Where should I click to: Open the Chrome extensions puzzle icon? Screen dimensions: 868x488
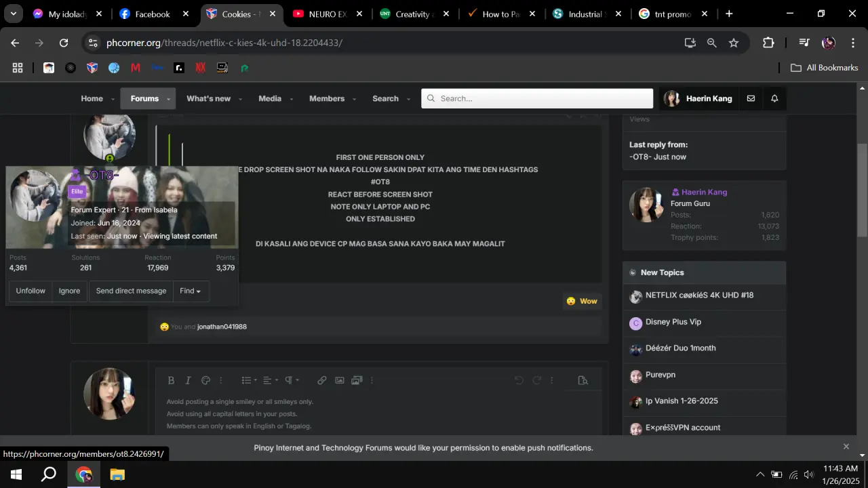pyautogui.click(x=768, y=43)
